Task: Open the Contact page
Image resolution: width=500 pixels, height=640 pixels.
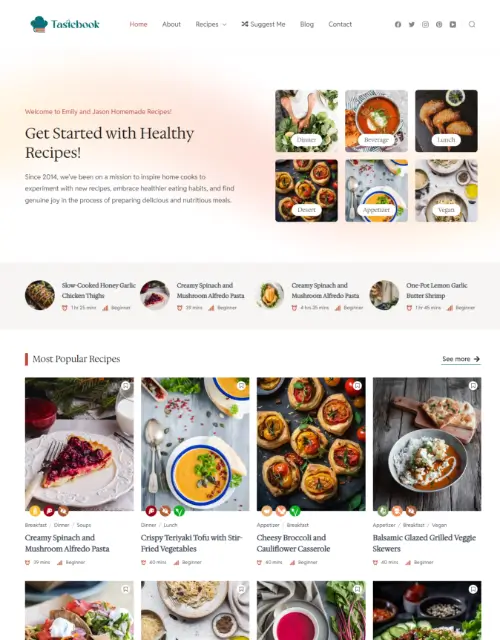Action: (x=340, y=24)
